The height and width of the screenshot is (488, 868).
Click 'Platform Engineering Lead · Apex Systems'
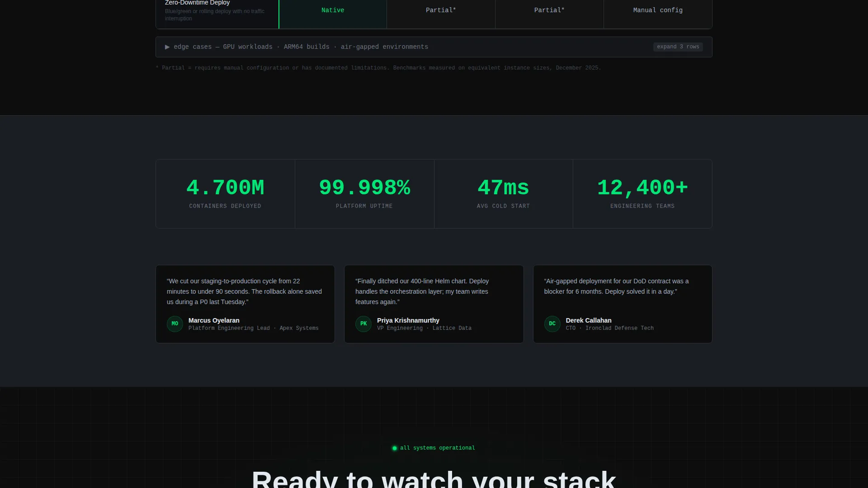254,328
